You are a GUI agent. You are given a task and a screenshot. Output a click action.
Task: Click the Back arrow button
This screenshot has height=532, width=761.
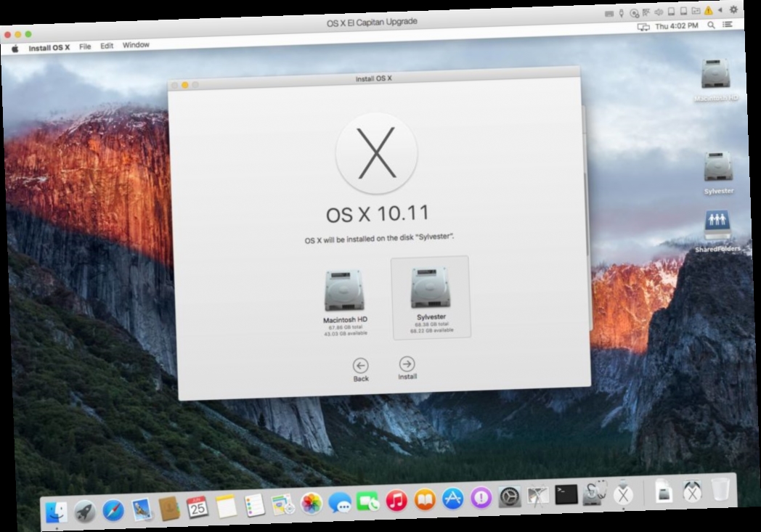360,366
